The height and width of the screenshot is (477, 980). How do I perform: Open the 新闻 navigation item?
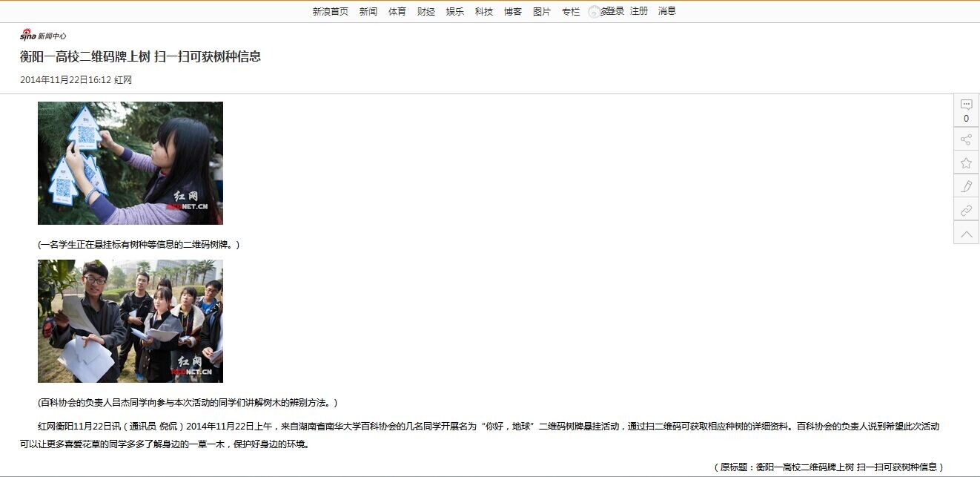coord(368,11)
